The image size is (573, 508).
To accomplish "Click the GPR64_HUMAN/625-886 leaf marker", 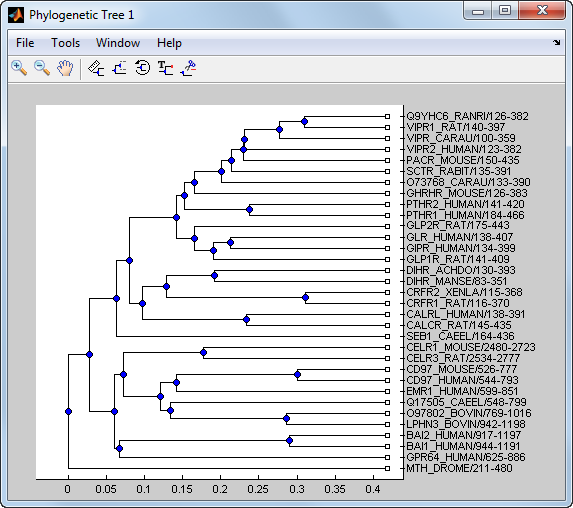I will 387,458.
